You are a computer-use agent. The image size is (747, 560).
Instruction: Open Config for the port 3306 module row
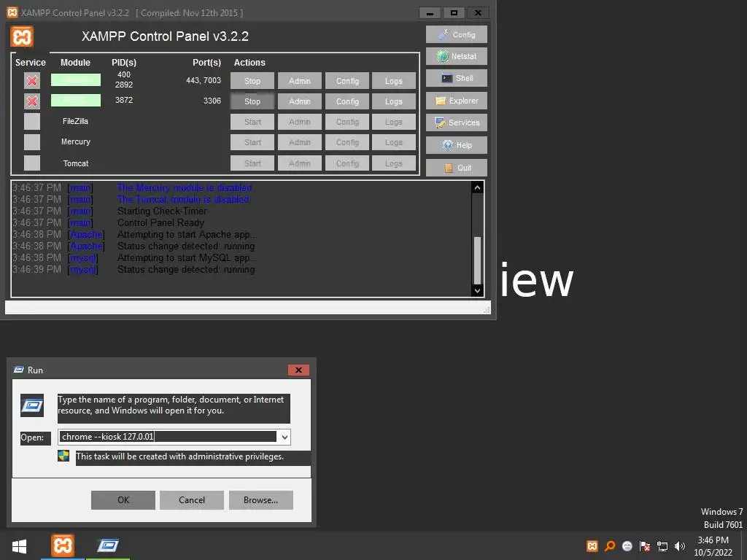[347, 101]
